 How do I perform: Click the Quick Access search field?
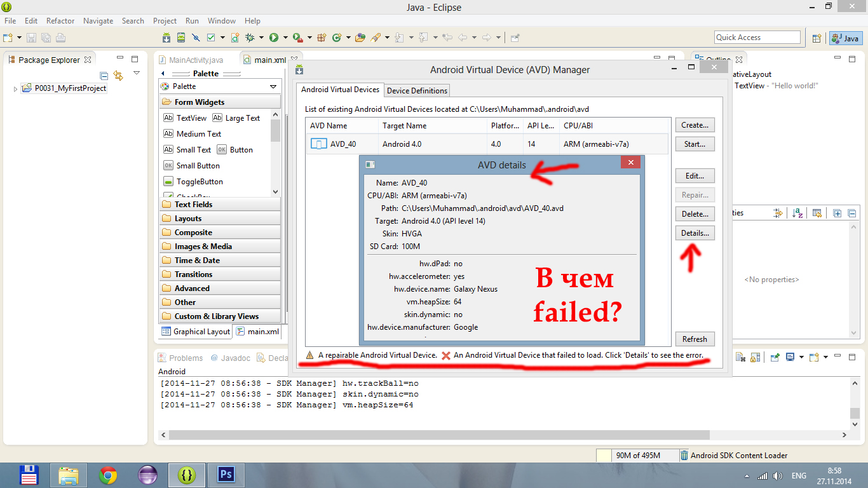coord(757,37)
